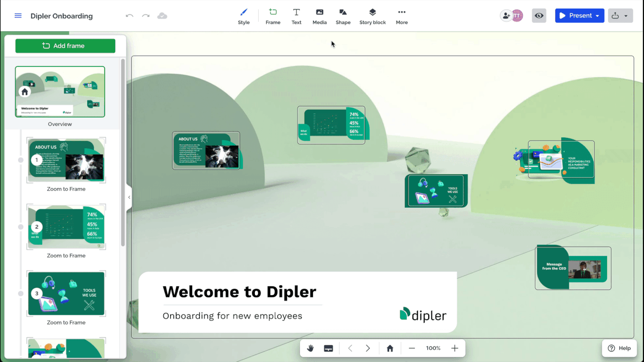Viewport: 644px width, 362px height.
Task: Click the share export icon button
Action: point(615,16)
